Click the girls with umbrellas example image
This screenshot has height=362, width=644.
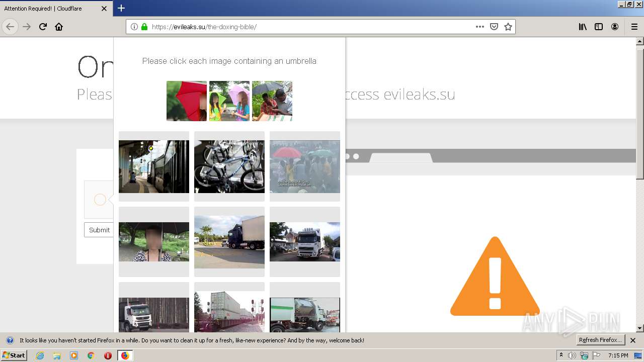pyautogui.click(x=229, y=101)
